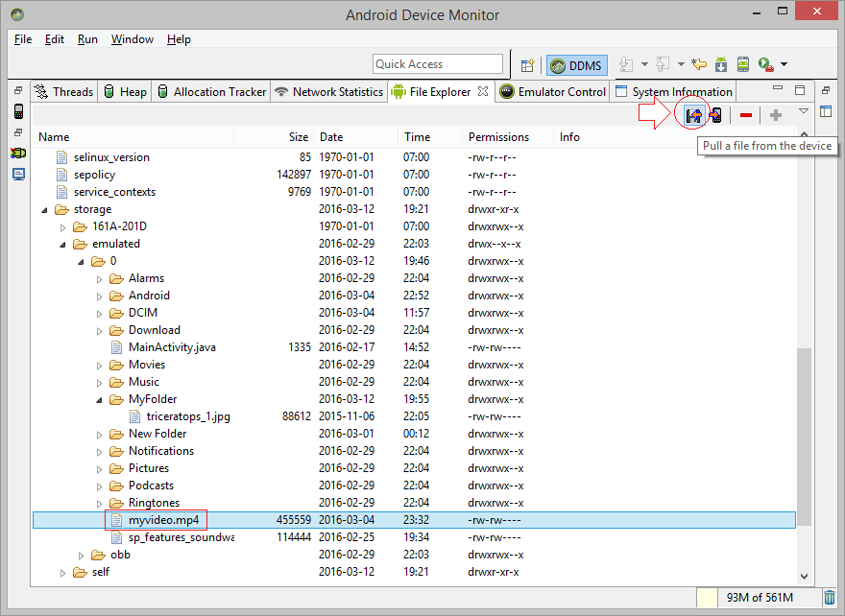Click the Time column header

[430, 137]
